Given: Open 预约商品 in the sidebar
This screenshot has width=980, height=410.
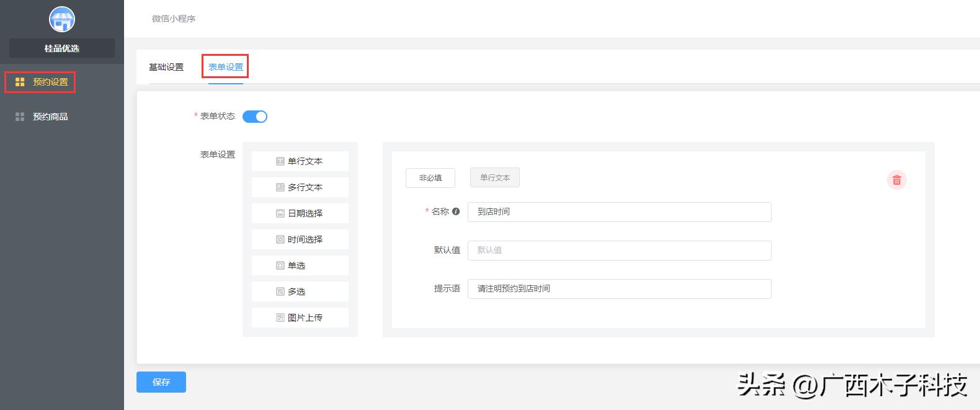Looking at the screenshot, I should (50, 117).
